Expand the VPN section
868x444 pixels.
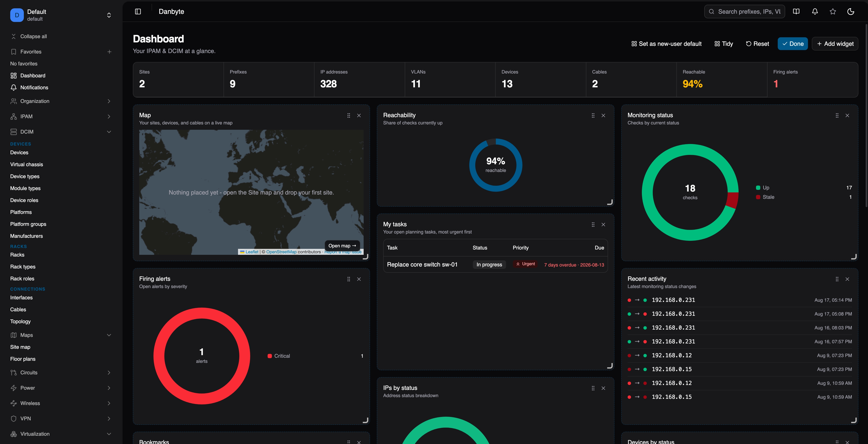click(61, 419)
